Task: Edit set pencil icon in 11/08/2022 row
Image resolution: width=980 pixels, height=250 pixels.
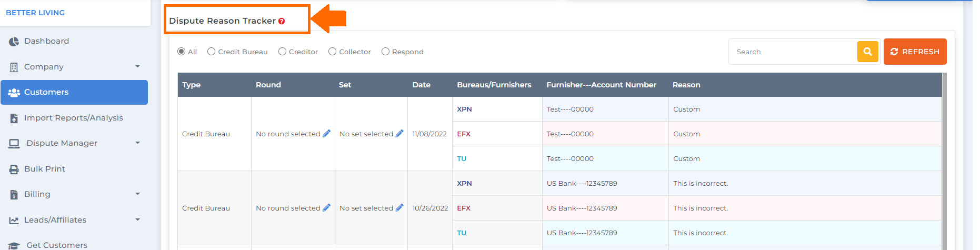Action: 399,134
